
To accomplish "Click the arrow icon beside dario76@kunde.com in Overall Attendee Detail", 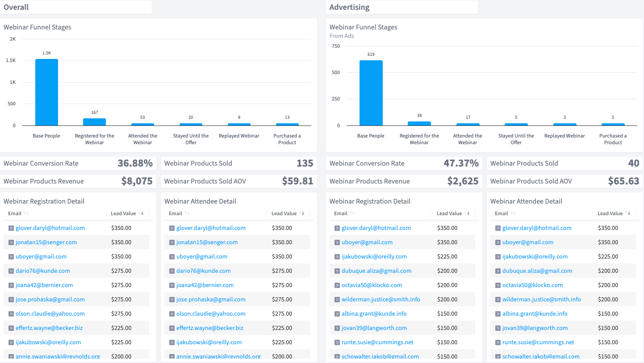I will click(172, 271).
